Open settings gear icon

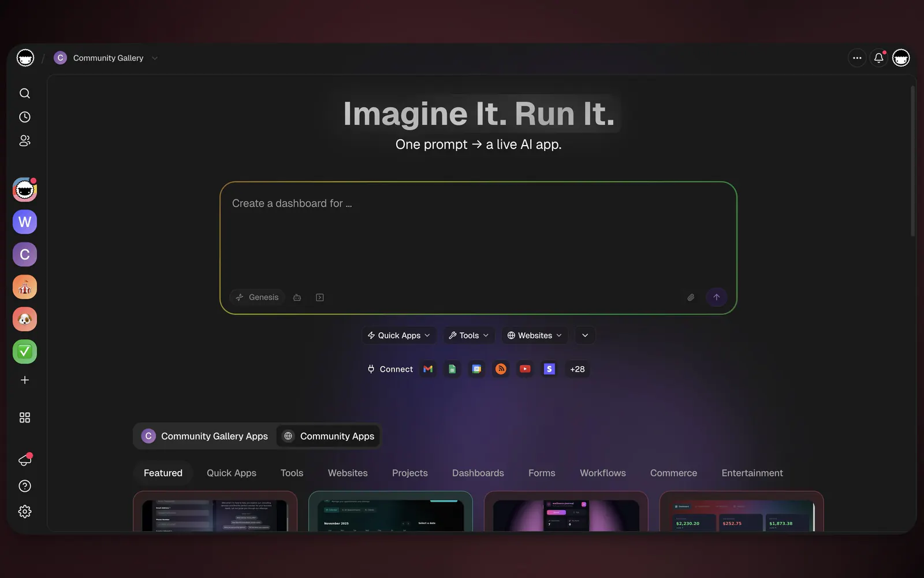click(25, 512)
